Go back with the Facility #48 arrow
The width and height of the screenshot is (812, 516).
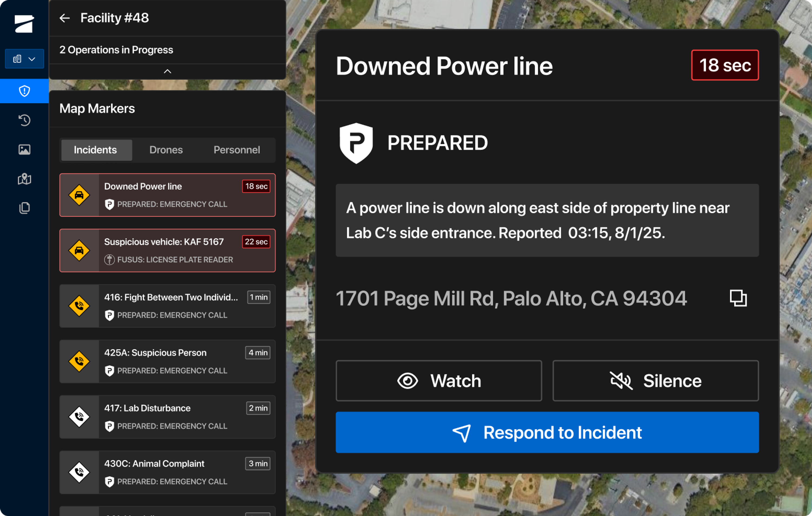(64, 18)
